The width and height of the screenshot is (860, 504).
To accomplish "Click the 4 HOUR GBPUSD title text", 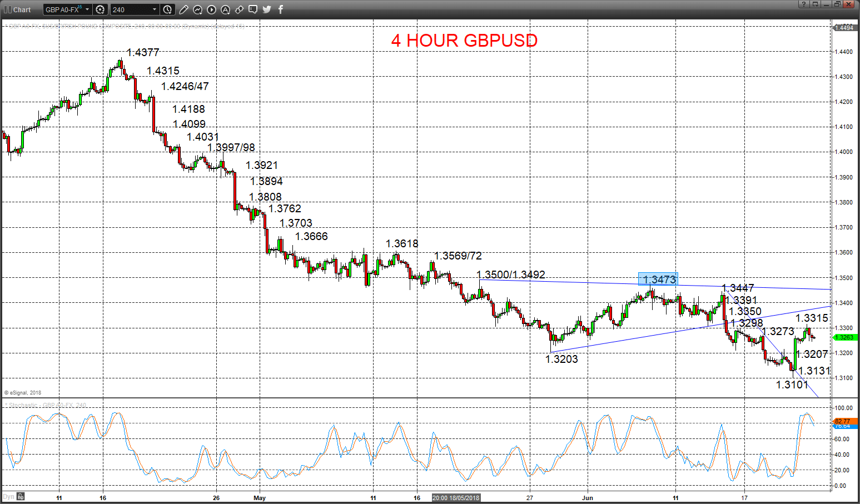I will click(x=464, y=41).
